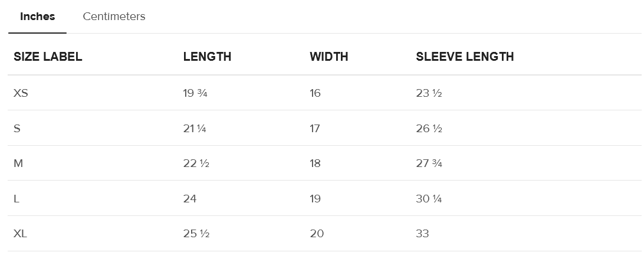Viewport: 644px width, 262px height.
Task: Select the S size row label
Action: tap(17, 129)
